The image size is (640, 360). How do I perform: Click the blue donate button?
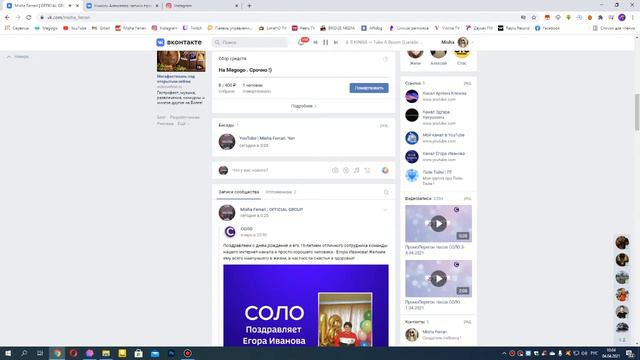pyautogui.click(x=369, y=88)
